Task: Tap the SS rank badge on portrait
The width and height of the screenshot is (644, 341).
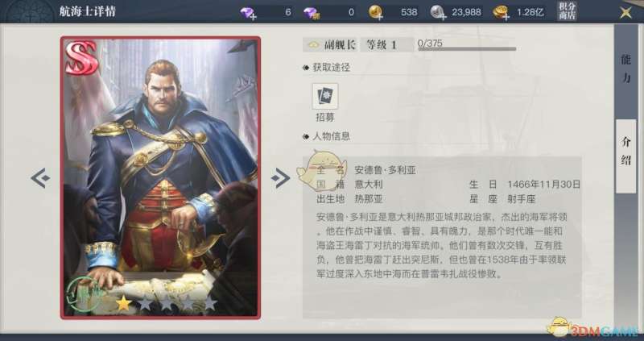Action: tap(81, 57)
